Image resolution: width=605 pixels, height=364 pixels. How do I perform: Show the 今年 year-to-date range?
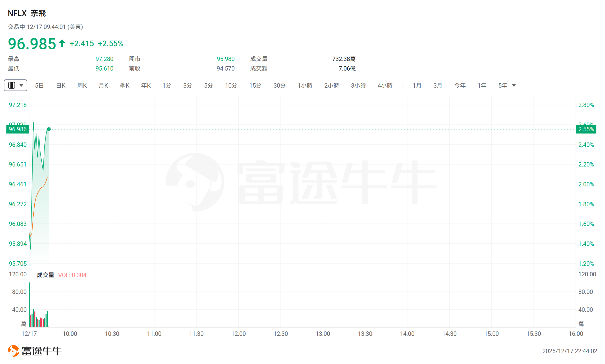[x=460, y=85]
